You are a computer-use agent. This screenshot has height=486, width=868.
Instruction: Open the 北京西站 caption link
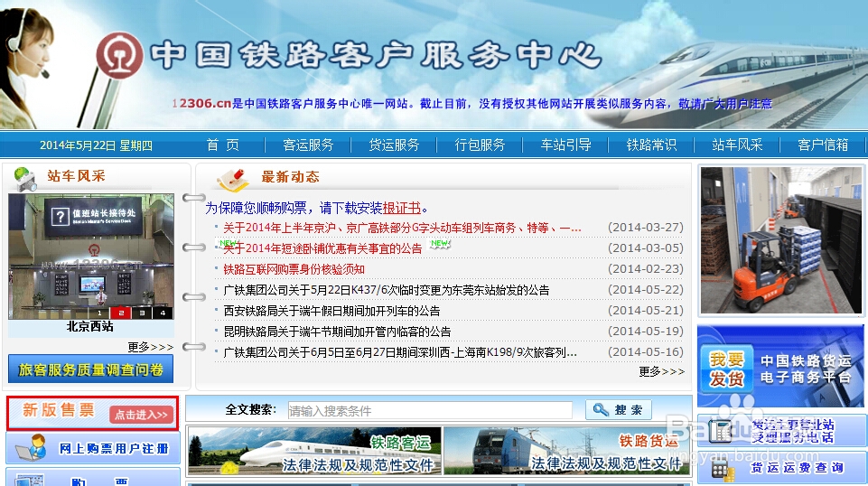[x=90, y=327]
